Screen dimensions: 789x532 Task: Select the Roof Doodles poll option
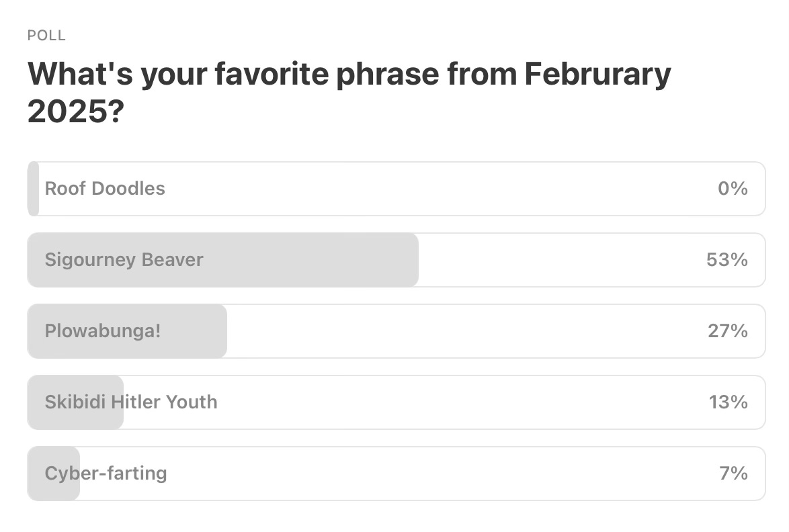397,189
